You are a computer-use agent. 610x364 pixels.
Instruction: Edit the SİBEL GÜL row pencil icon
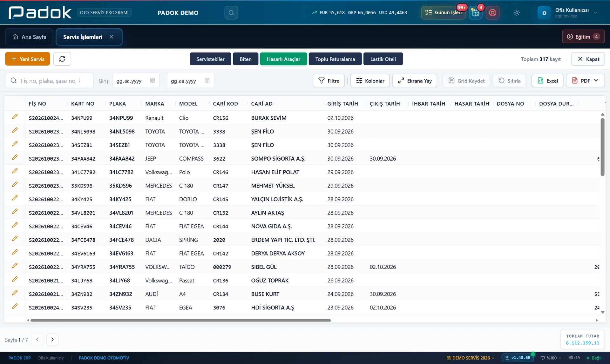15,266
